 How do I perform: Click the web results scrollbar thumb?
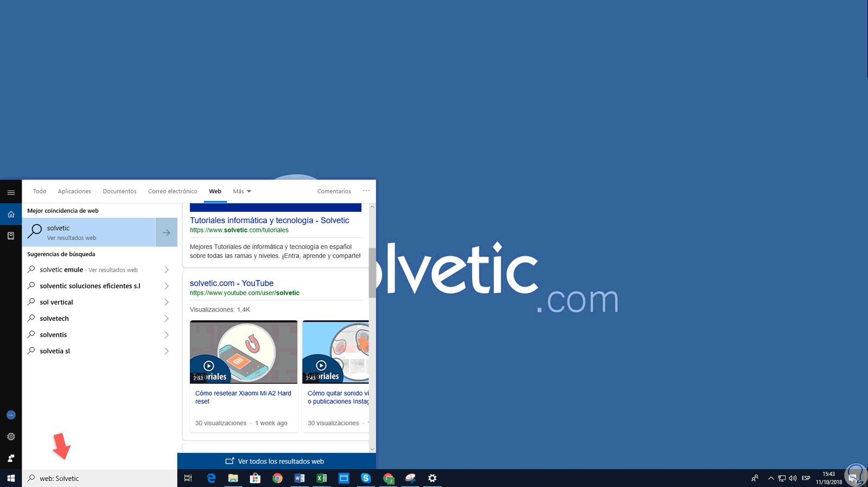pyautogui.click(x=372, y=273)
